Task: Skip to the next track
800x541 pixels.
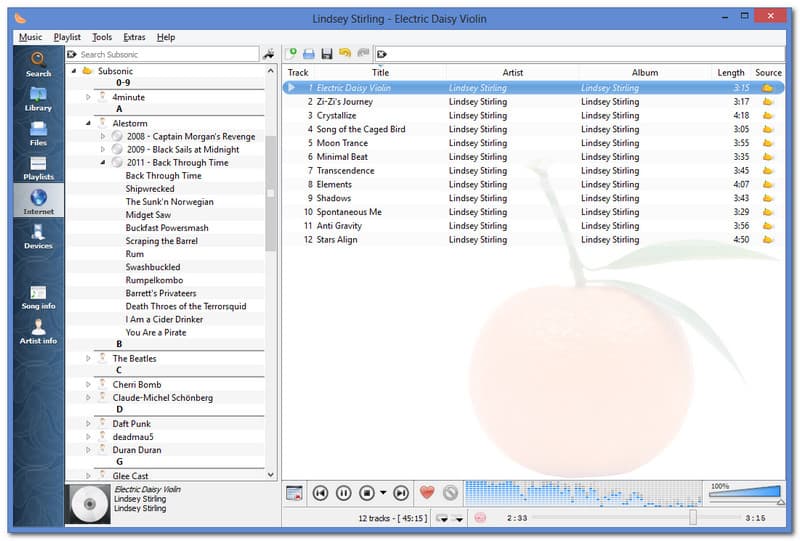Action: pos(401,493)
